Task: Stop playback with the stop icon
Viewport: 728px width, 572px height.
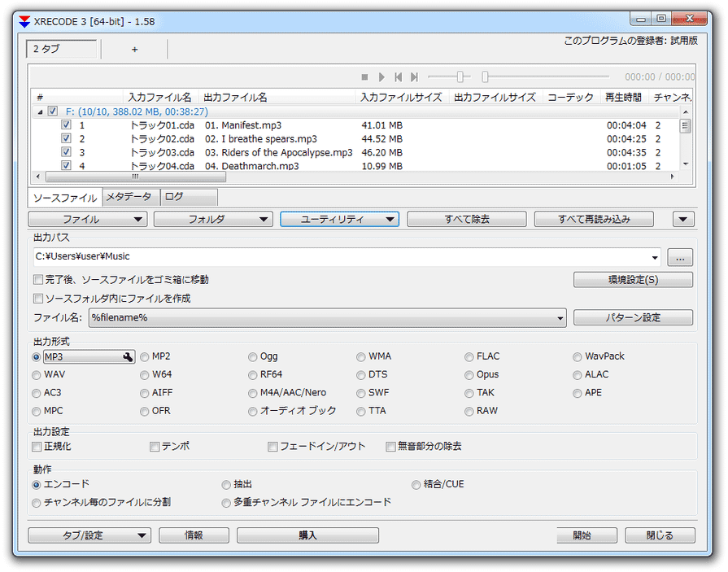Action: click(364, 77)
